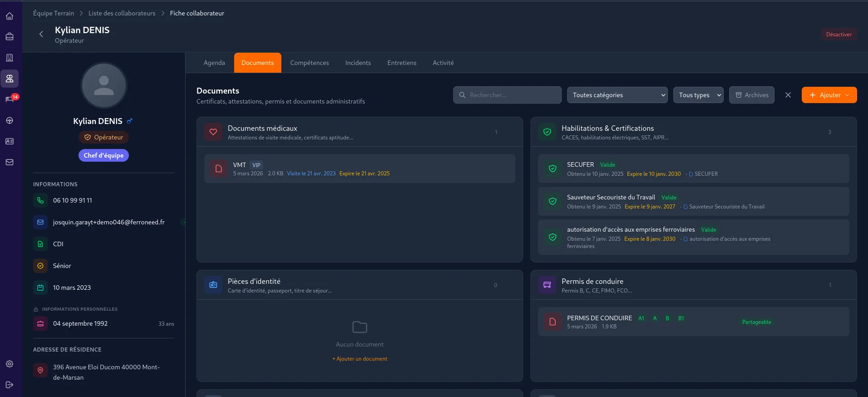Click the location pin icon beside the address
The height and width of the screenshot is (397, 868).
(x=40, y=370)
